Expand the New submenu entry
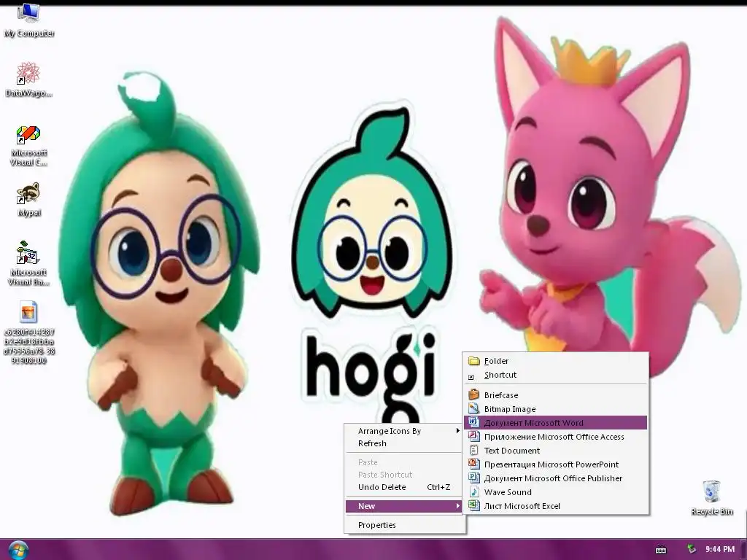Screen dimensions: 747x560 coord(404,506)
